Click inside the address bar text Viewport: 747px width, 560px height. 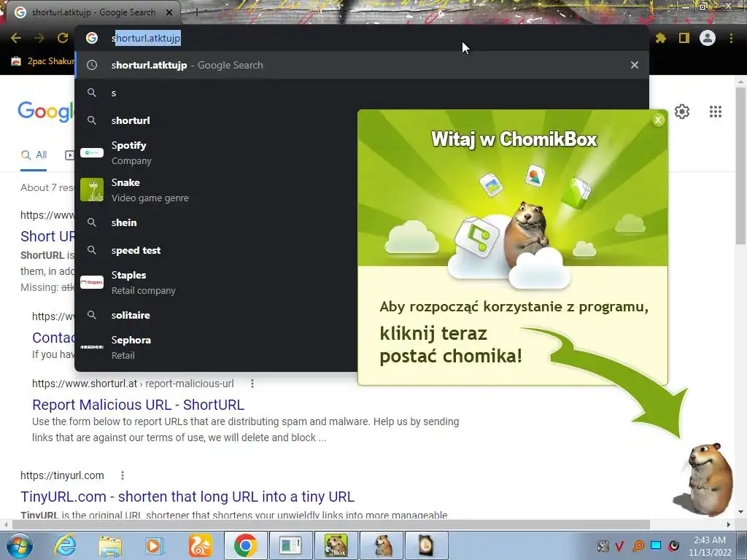[x=146, y=38]
